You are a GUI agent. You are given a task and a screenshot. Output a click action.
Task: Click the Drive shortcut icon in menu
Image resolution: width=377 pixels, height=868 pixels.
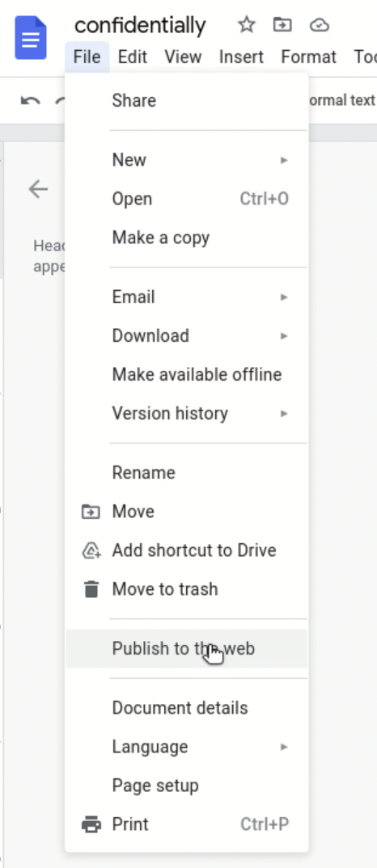point(91,551)
